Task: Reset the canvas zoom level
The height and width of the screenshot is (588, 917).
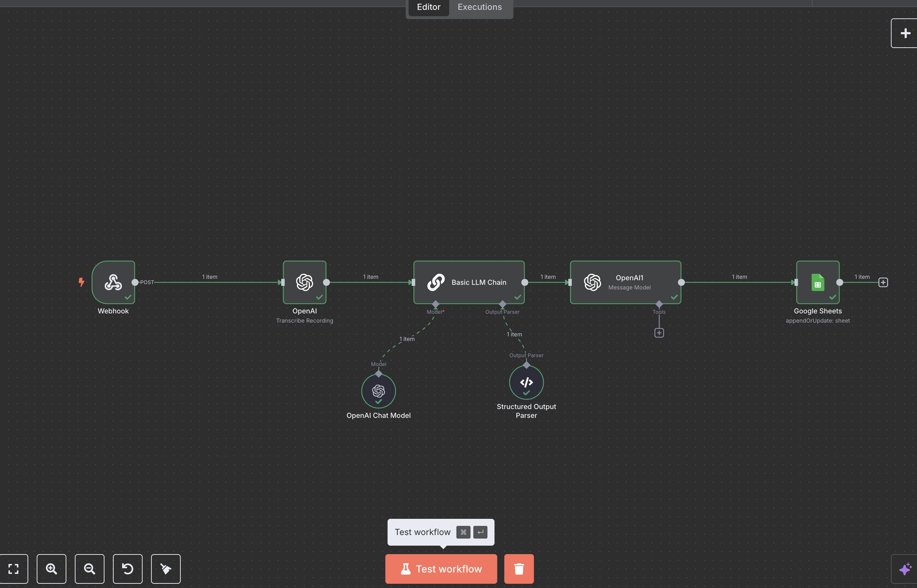Action: point(128,569)
